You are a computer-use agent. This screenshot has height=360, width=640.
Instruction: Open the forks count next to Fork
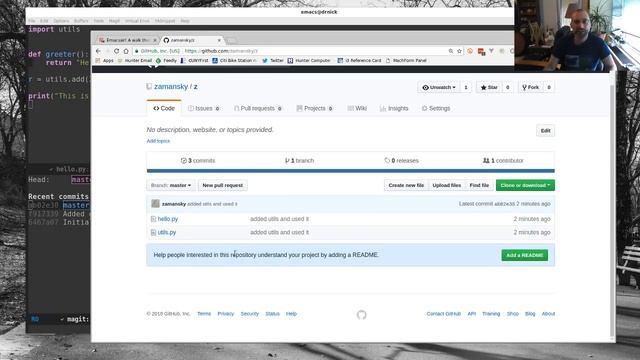[x=549, y=87]
